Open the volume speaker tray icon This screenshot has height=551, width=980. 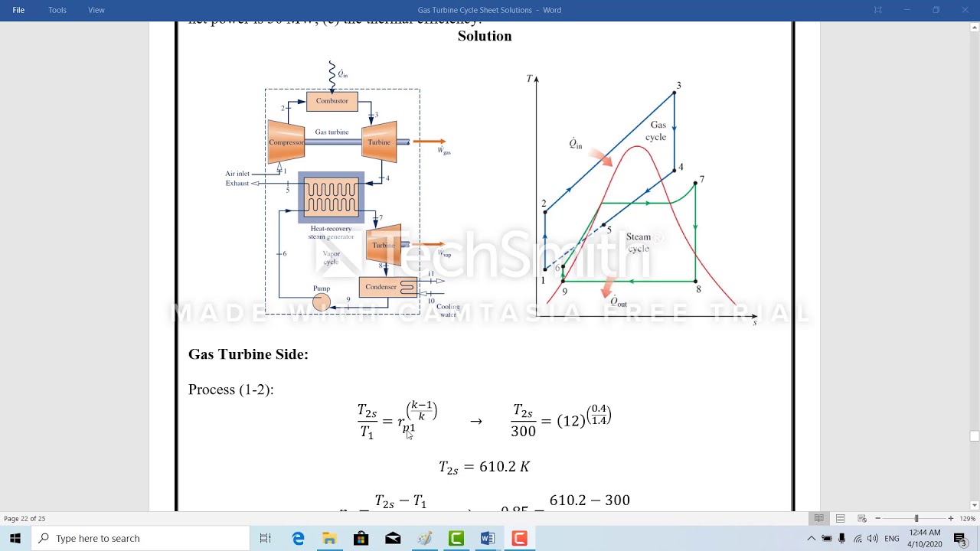click(873, 538)
